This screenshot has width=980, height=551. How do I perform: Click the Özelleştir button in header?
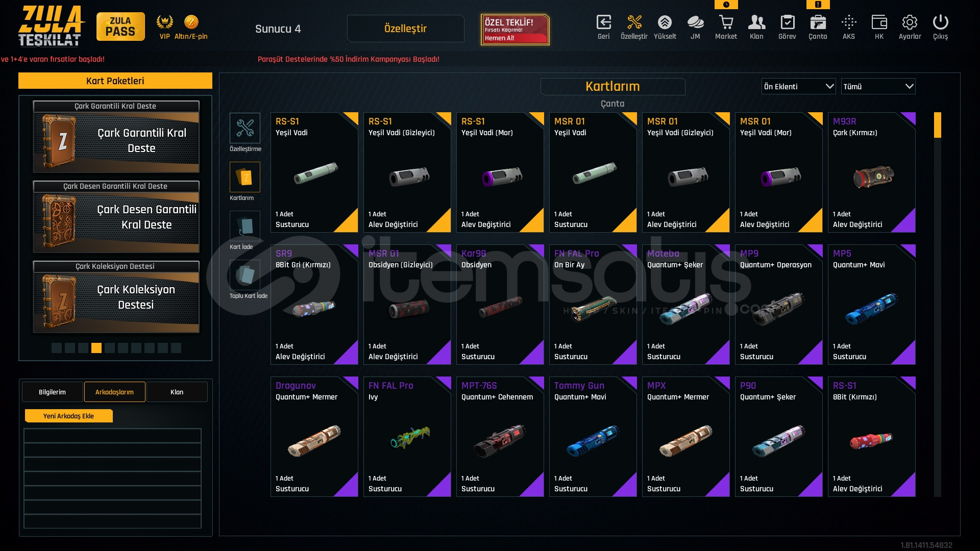(x=405, y=29)
